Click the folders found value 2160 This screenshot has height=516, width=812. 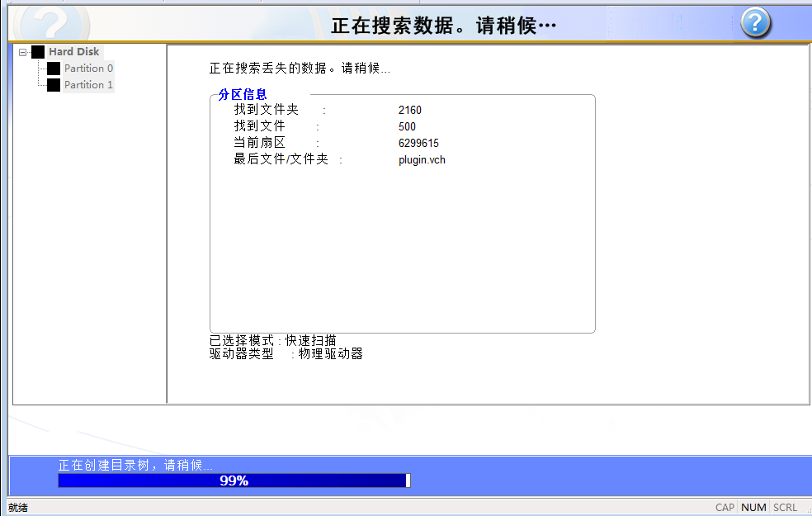409,110
